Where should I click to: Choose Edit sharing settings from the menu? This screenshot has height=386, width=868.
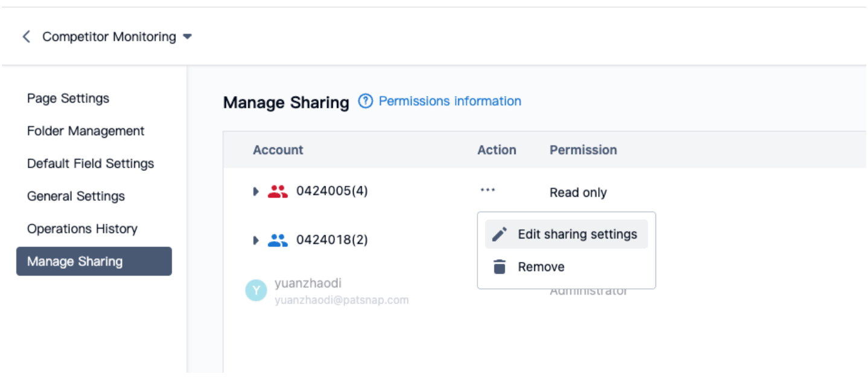(577, 234)
